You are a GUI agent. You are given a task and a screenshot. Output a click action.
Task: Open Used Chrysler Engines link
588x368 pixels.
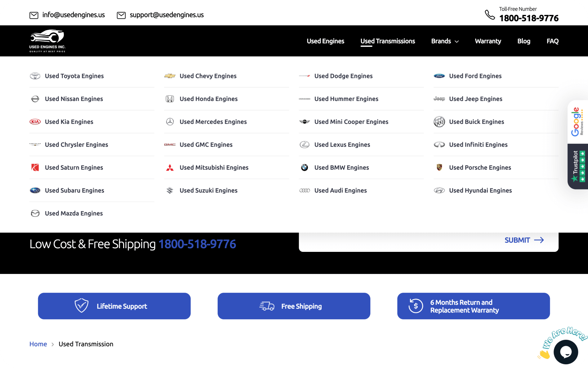76,145
